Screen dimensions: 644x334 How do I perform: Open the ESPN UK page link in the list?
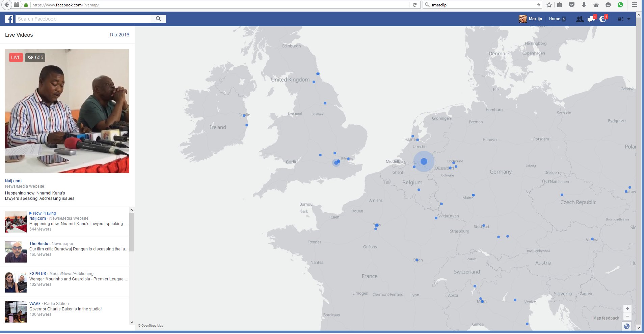38,274
